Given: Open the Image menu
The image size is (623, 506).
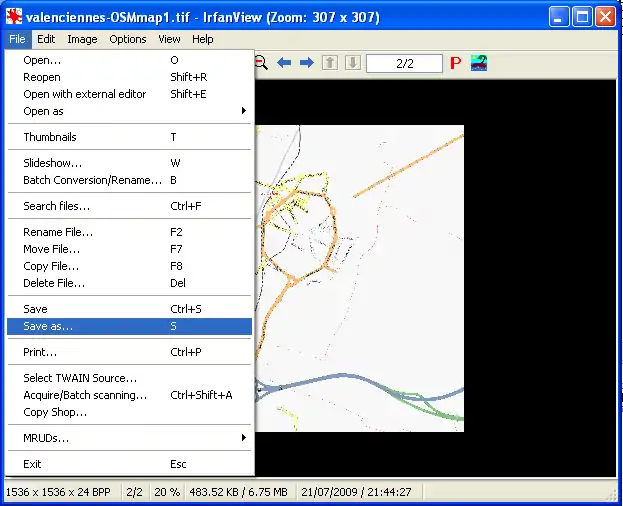Looking at the screenshot, I should (82, 39).
